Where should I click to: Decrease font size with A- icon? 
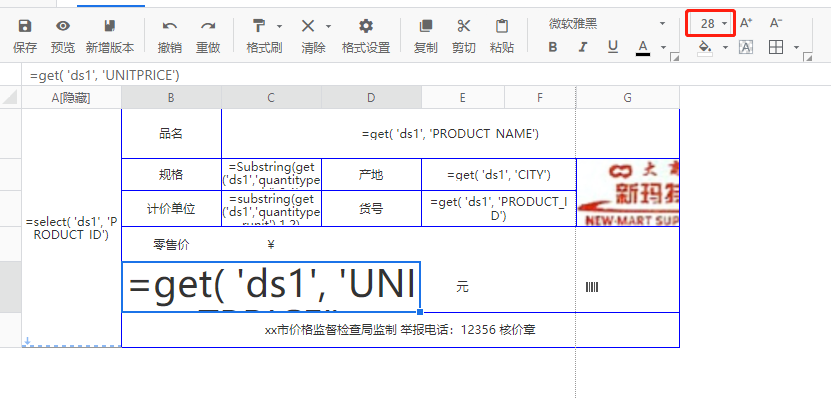coord(776,23)
